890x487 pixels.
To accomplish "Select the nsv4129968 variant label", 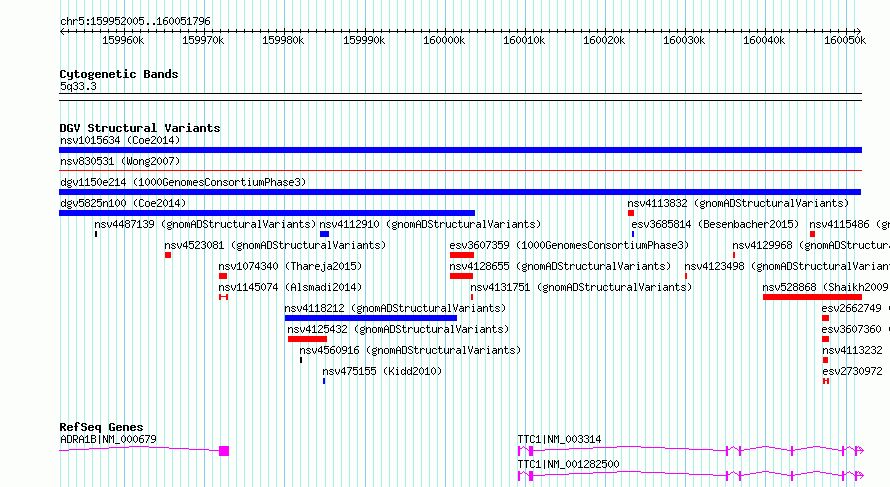I will coord(811,245).
